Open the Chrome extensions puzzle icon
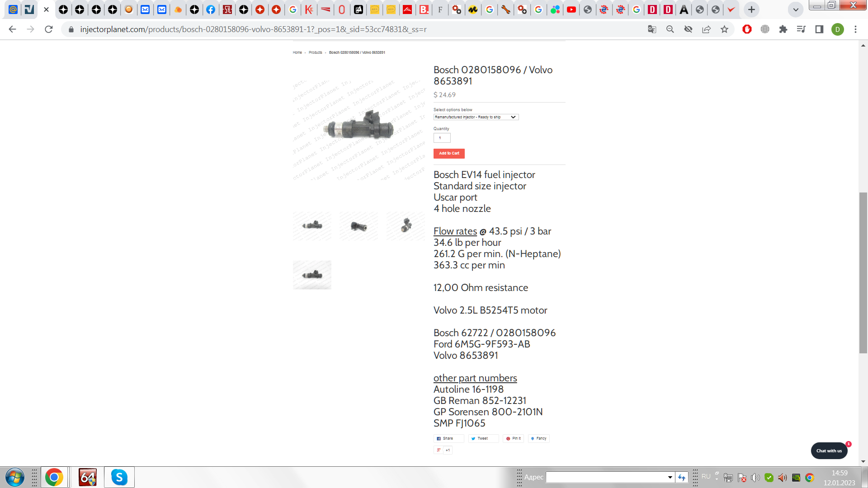 [x=783, y=29]
